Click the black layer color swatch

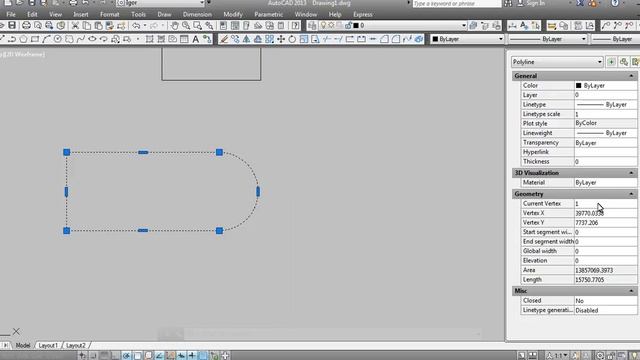[x=356, y=26]
